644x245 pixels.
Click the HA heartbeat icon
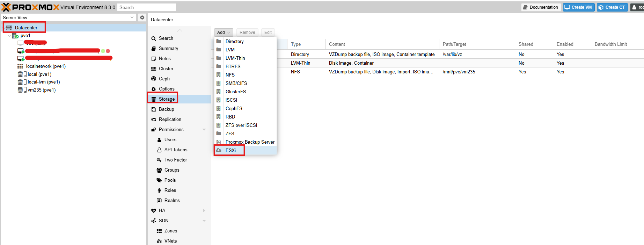(154, 211)
